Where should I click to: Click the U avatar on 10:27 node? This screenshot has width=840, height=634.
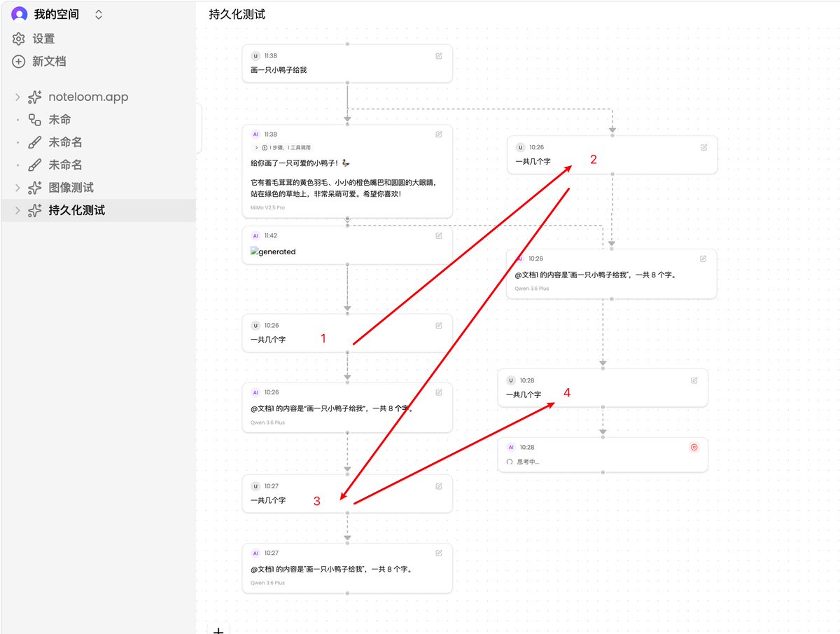(x=255, y=486)
